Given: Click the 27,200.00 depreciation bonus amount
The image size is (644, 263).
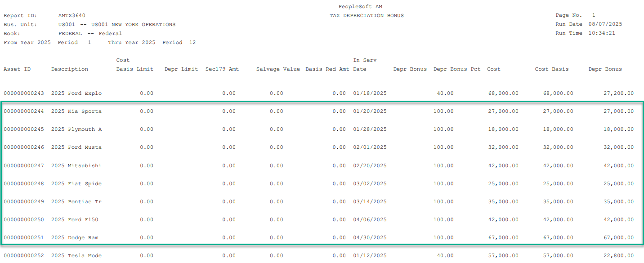Looking at the screenshot, I should [618, 94].
